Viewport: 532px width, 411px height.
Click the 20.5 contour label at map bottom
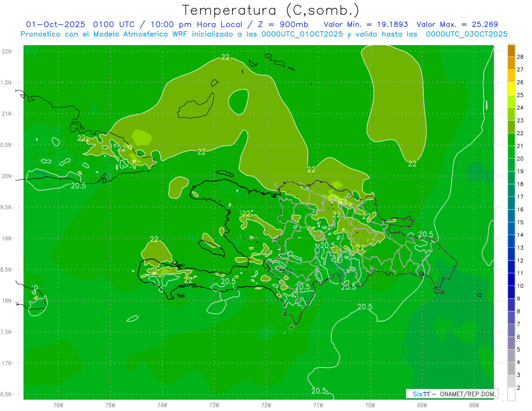319,391
